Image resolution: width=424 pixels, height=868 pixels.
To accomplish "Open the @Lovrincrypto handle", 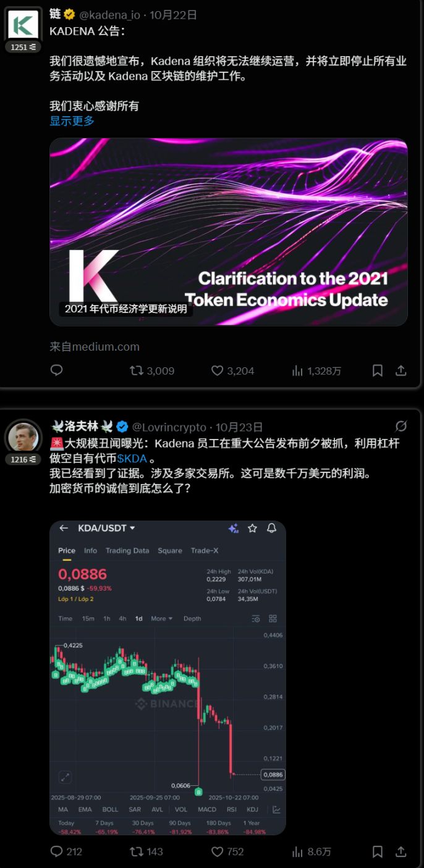I will 170,427.
